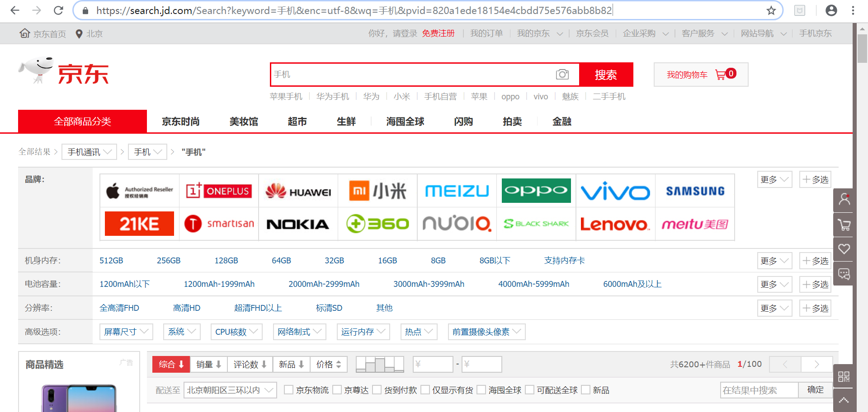This screenshot has height=412, width=868.
Task: Click the shopping cart icon near 我的购物车
Action: [721, 75]
